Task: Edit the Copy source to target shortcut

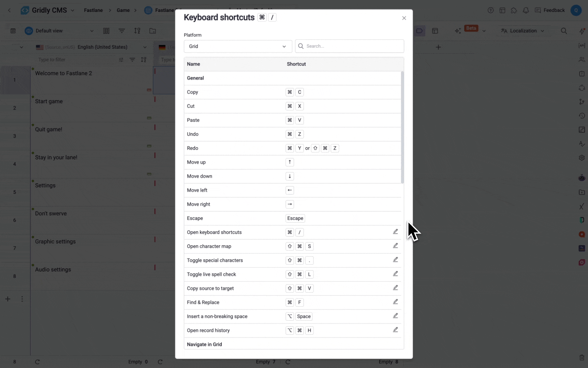Action: 395,288
